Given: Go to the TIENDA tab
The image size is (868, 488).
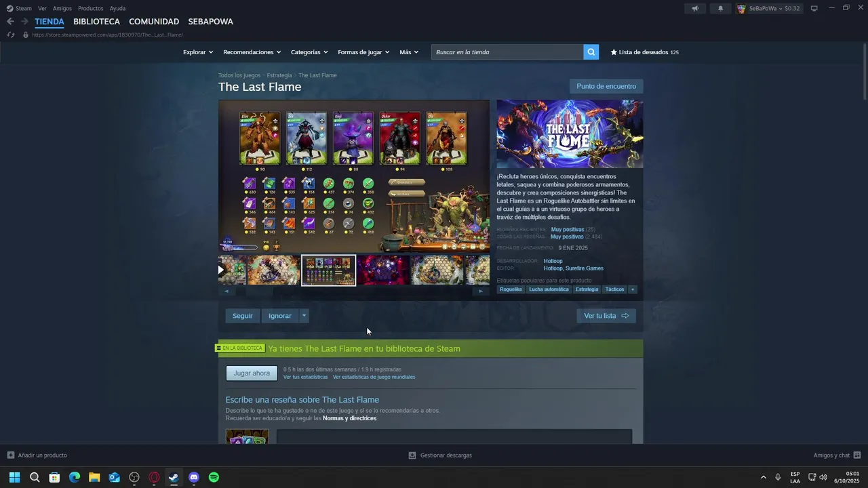Looking at the screenshot, I should click(x=50, y=22).
